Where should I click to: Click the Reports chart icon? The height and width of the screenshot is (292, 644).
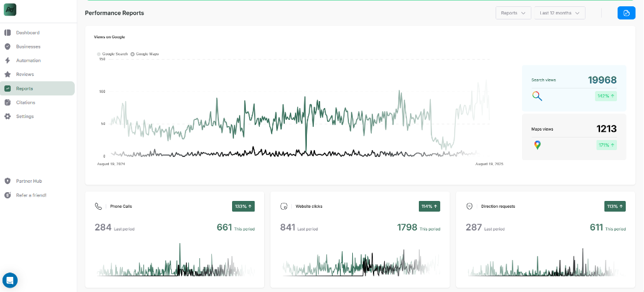(x=8, y=89)
